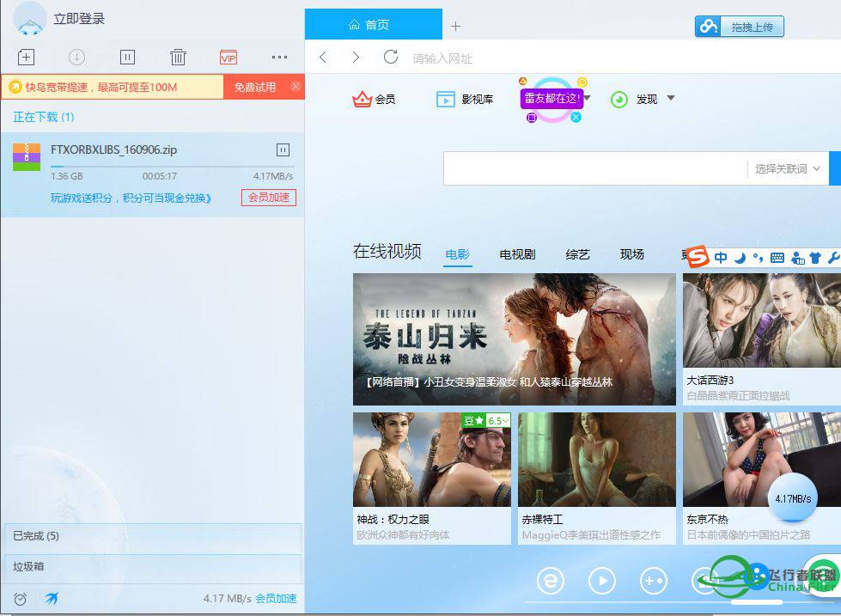Open the 选择关联词 dropdown
This screenshot has width=841, height=616.
(783, 168)
